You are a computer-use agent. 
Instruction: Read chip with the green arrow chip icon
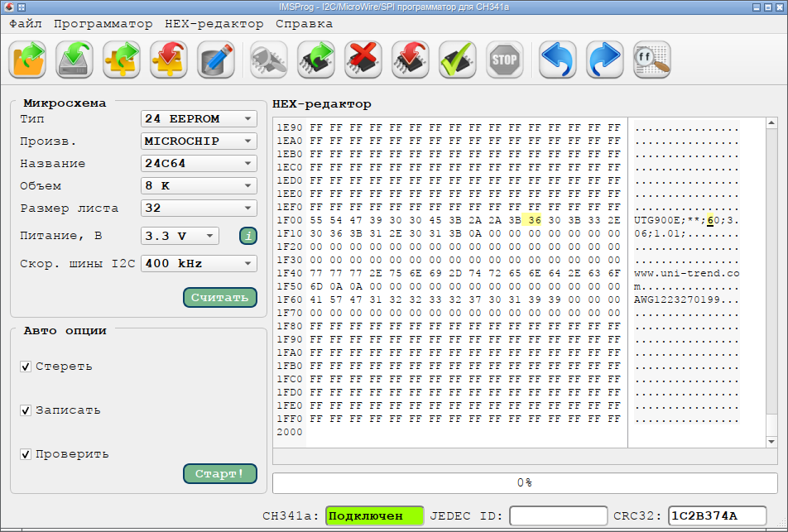click(x=316, y=60)
